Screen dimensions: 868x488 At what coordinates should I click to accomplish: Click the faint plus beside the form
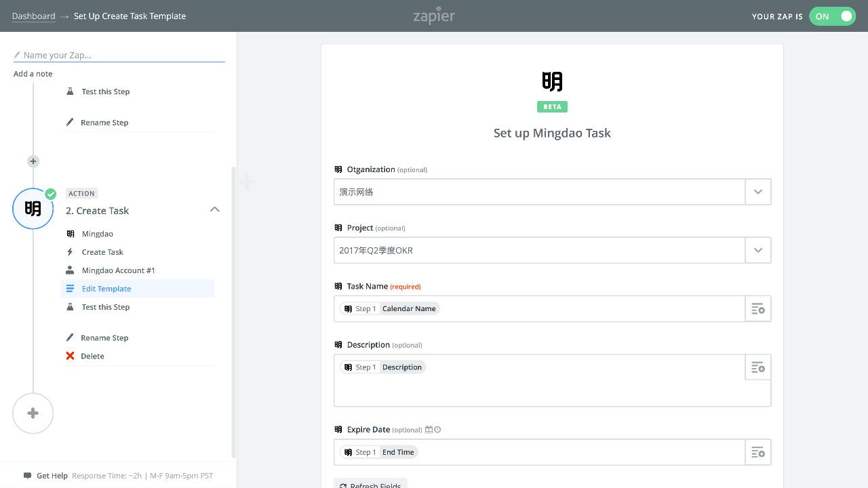[x=247, y=182]
